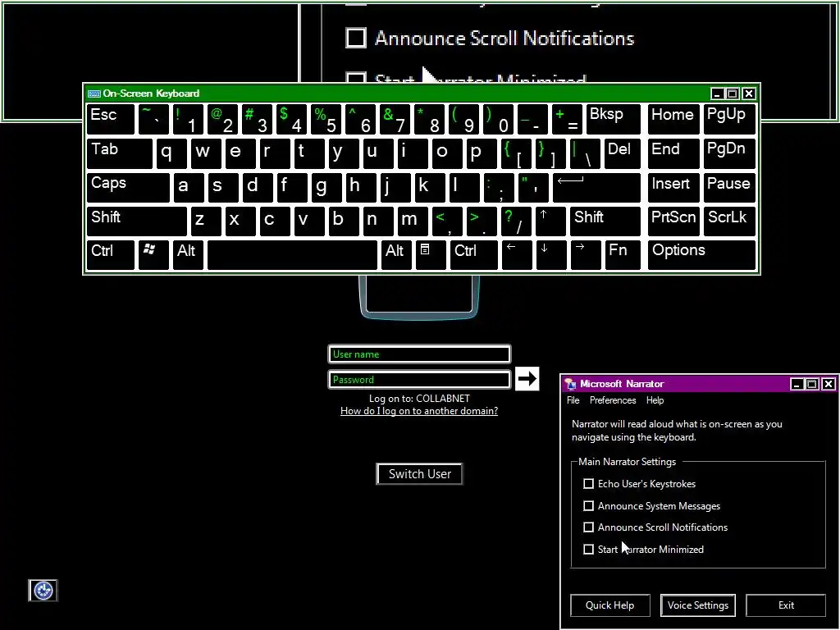
Task: Toggle the ScrLk key
Action: [729, 221]
